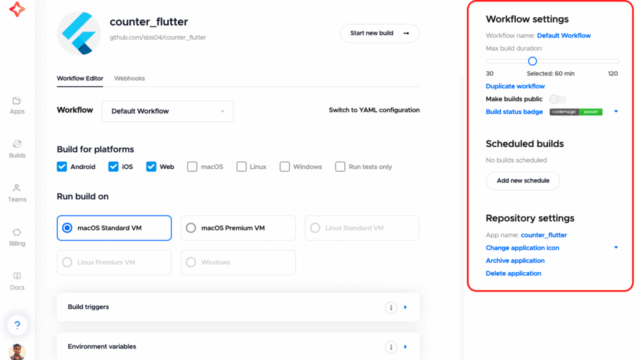Toggle Make builds public switch
This screenshot has width=640, height=360.
click(x=558, y=99)
